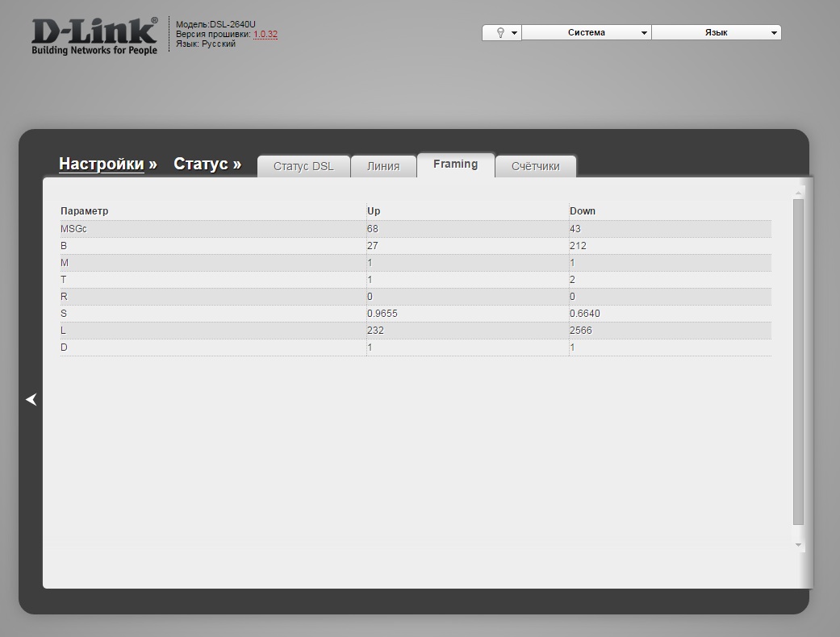This screenshot has height=637, width=840.
Task: Click model text DSL-2640U
Action: [232, 25]
